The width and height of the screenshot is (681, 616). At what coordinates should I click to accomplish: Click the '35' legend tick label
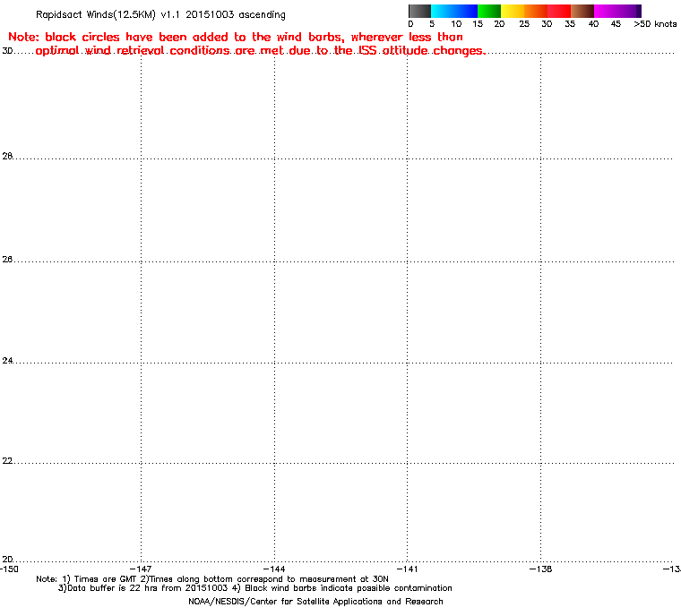(570, 24)
